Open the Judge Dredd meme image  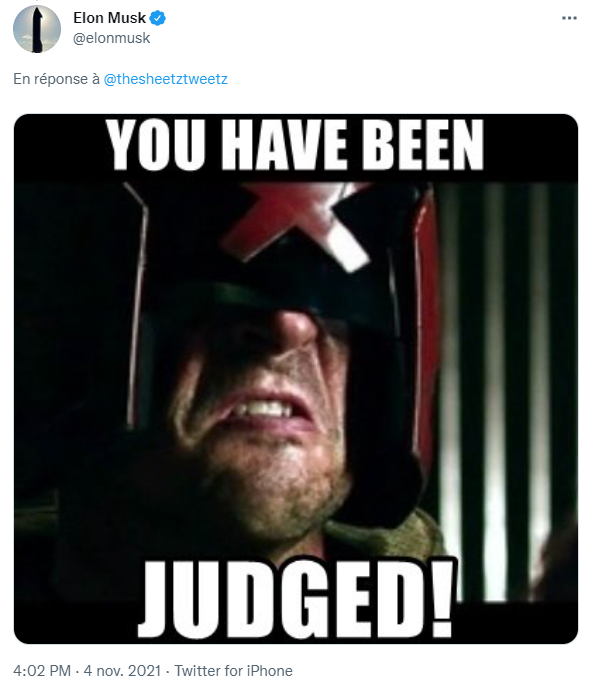tap(296, 379)
